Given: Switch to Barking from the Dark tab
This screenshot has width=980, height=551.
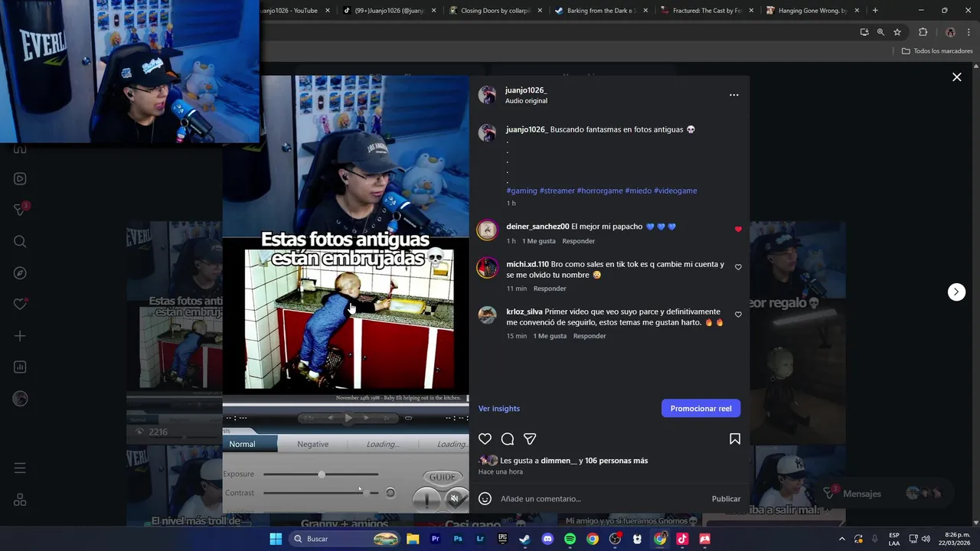Looking at the screenshot, I should coord(601,11).
